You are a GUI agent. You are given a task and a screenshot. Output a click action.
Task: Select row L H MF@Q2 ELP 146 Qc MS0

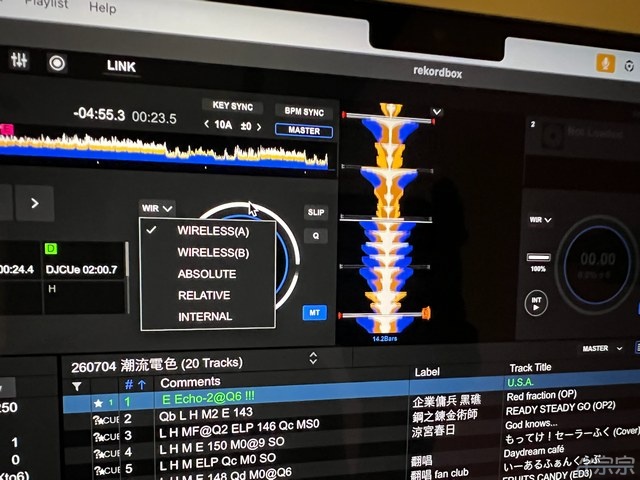(239, 429)
